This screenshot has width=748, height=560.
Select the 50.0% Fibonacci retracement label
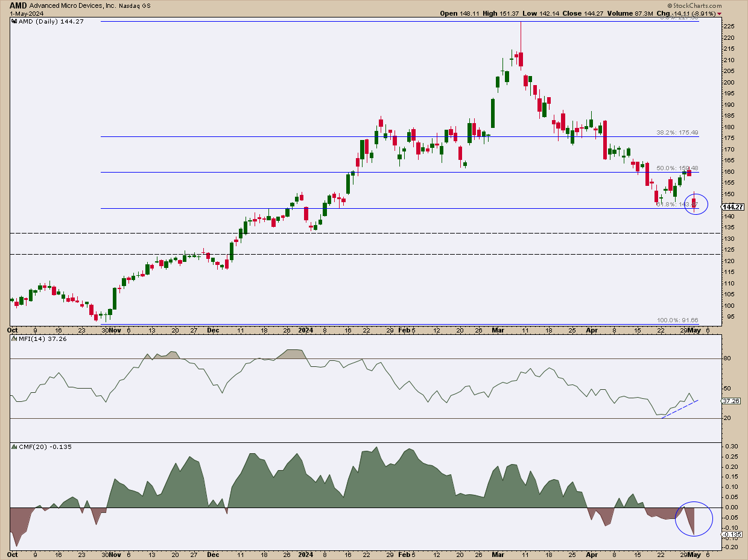point(677,168)
